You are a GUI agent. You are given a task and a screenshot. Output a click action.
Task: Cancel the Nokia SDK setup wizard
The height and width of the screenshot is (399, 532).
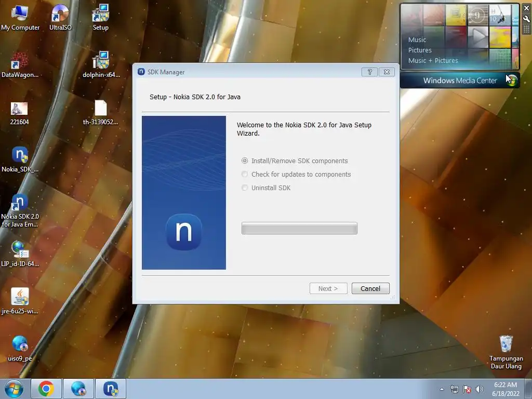tap(370, 288)
